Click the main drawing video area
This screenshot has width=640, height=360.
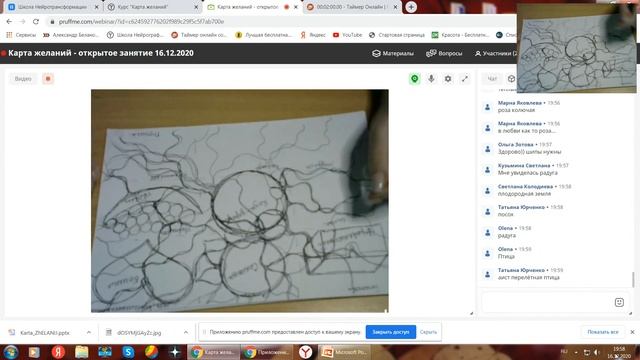pyautogui.click(x=240, y=201)
